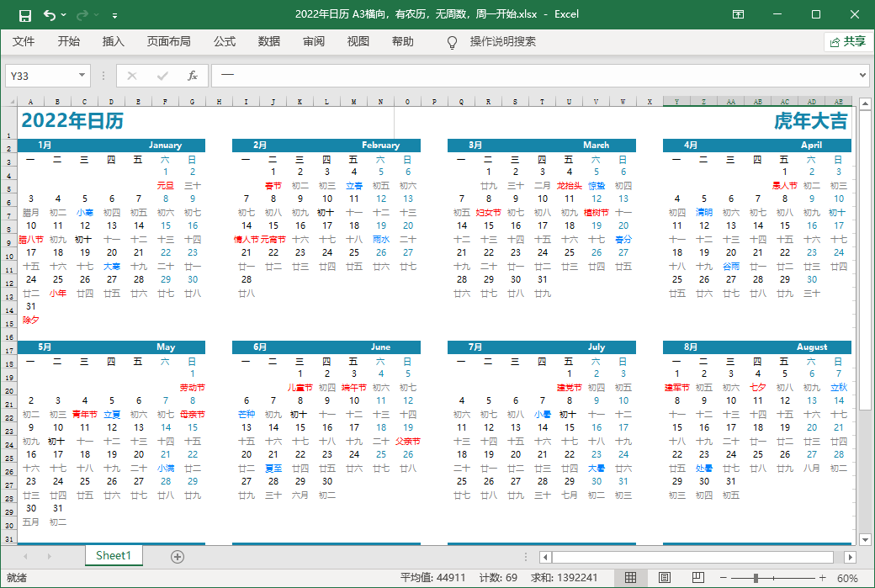
Task: Click the 共享 share button
Action: [x=847, y=42]
